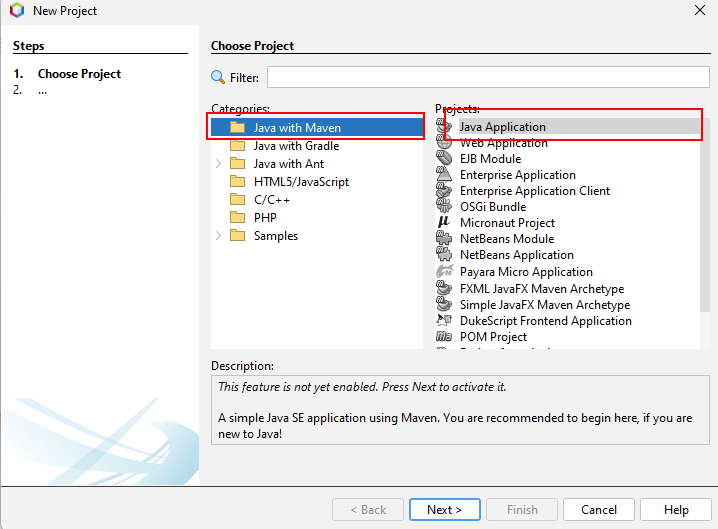Click the Samples folder icon
This screenshot has width=718, height=529.
click(x=237, y=235)
